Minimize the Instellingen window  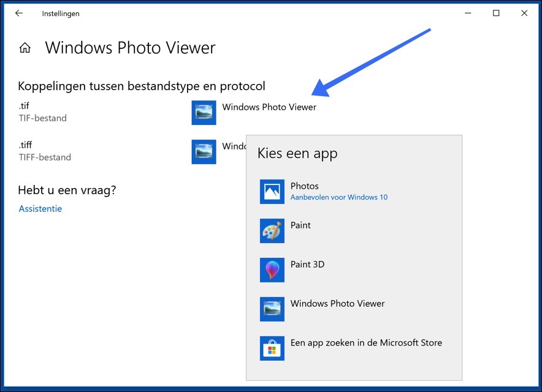coord(468,13)
